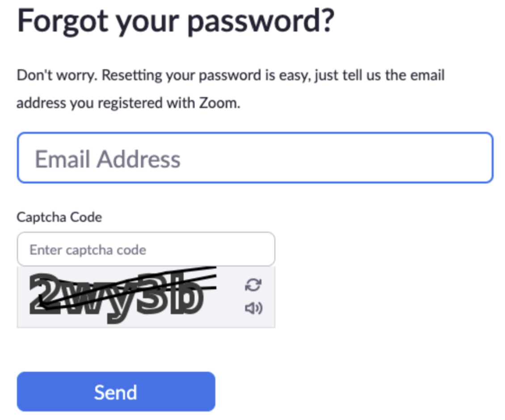Focus the "Enter captcha code" text box
This screenshot has height=420, width=505.
coord(146,249)
